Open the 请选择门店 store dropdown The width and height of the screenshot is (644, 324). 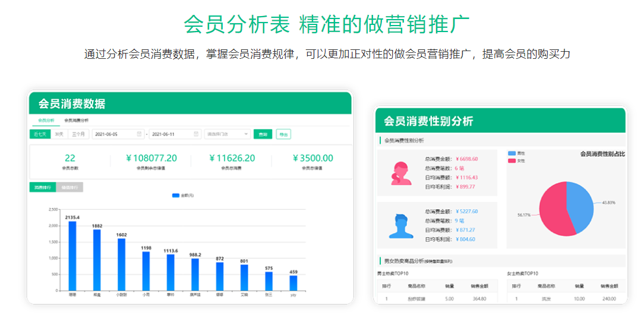[x=227, y=134]
